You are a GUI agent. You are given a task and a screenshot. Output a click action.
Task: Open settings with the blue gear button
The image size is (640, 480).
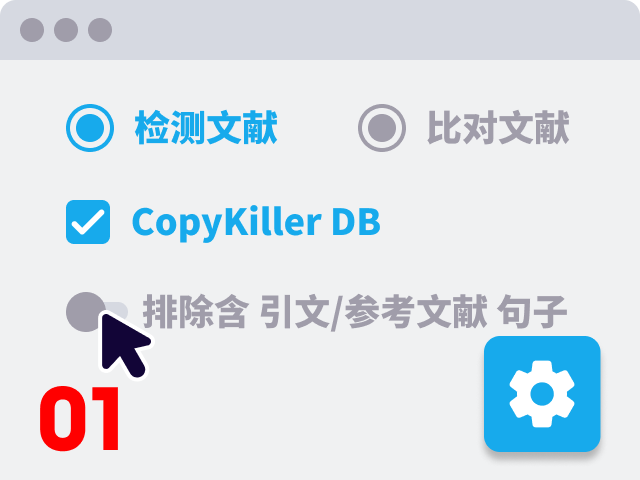click(542, 394)
